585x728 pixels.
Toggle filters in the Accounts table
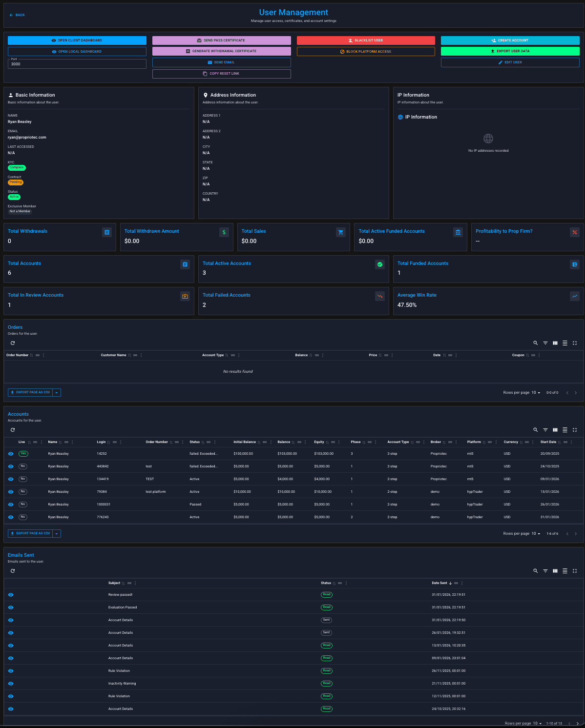pos(545,430)
